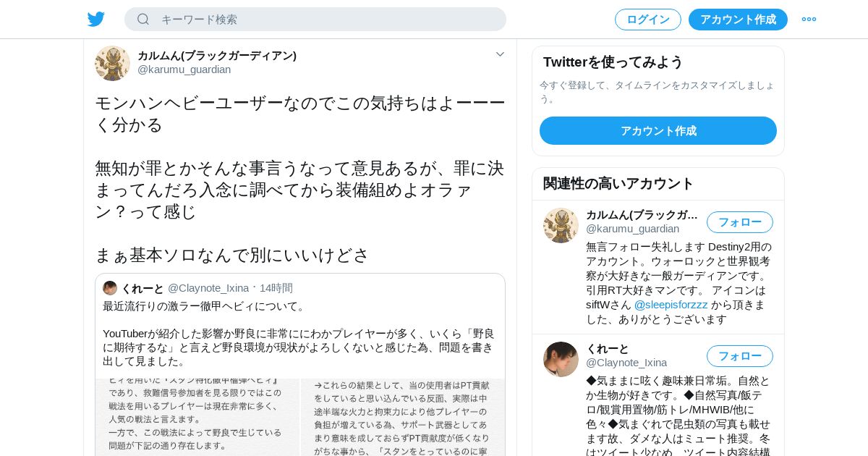Open the @Claynote_Ixina handle in the quoted tweet
The height and width of the screenshot is (456, 868).
click(x=208, y=288)
